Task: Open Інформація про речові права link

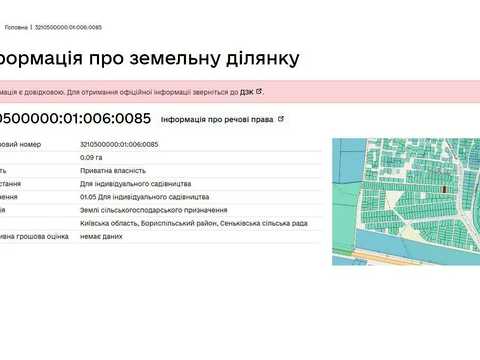Action: tap(217, 119)
